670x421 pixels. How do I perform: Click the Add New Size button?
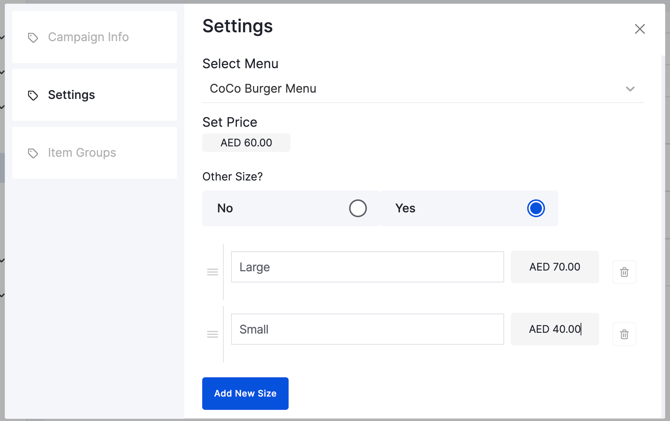(x=245, y=393)
